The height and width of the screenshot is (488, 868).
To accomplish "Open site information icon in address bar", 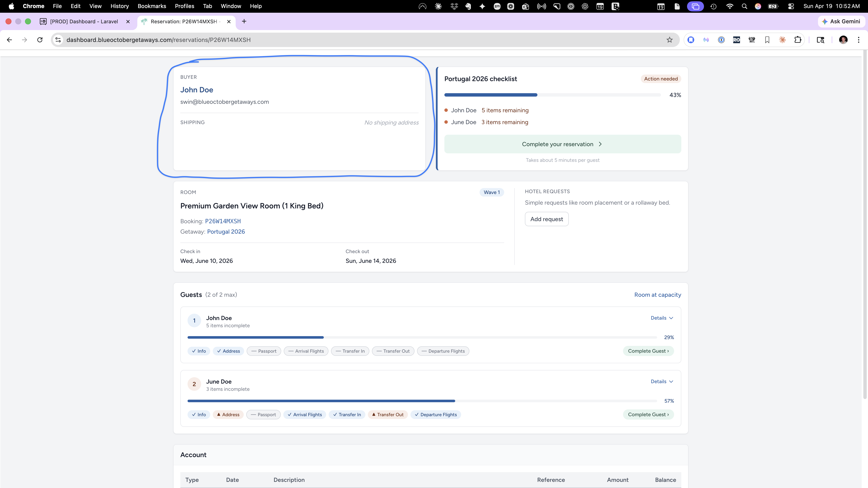I will (58, 40).
